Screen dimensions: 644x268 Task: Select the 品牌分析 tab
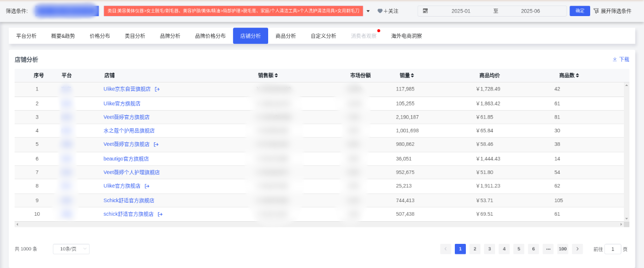point(170,36)
